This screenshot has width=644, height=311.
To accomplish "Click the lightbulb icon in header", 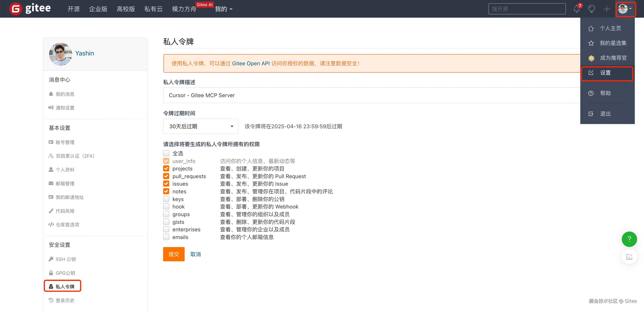I will click(x=591, y=9).
